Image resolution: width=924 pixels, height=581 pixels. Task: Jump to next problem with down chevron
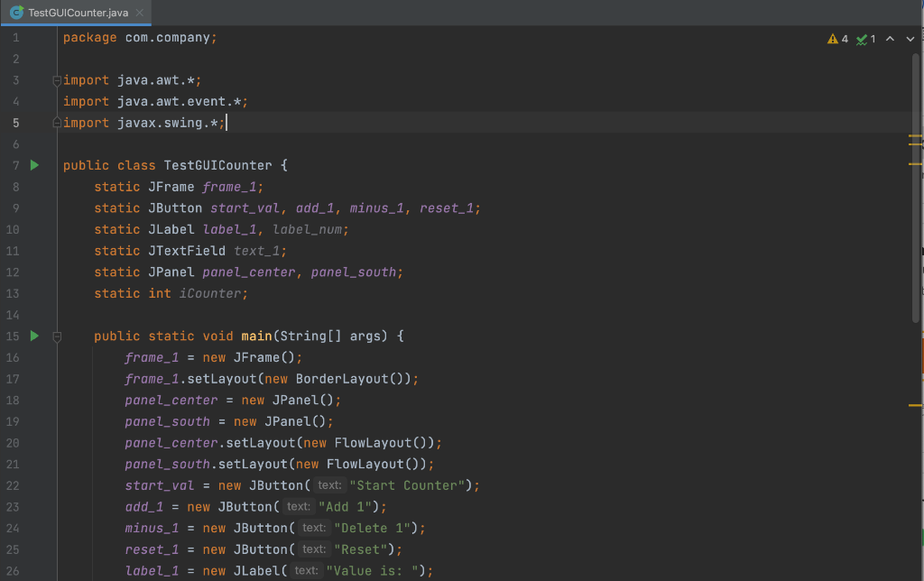pyautogui.click(x=910, y=39)
